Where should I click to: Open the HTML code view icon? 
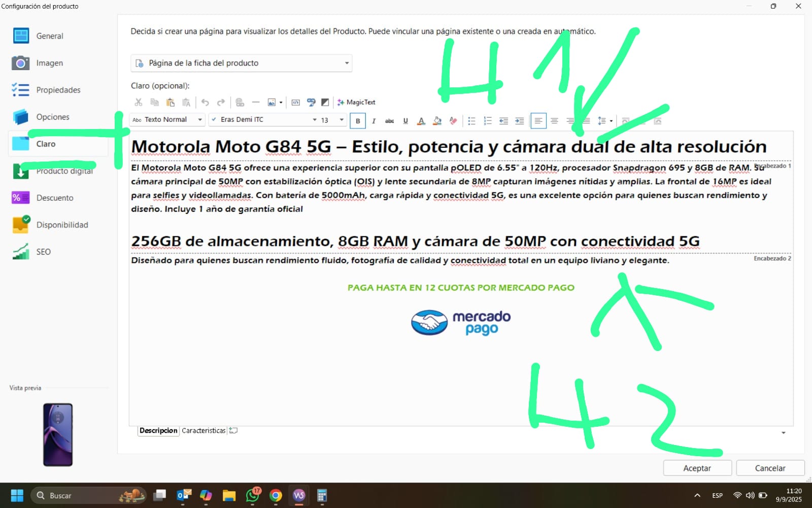295,102
